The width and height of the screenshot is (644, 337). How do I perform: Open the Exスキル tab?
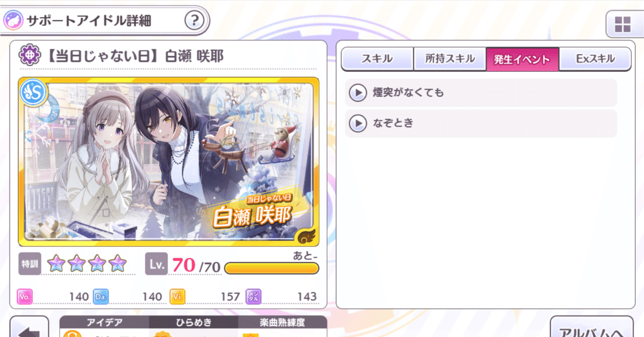click(595, 59)
